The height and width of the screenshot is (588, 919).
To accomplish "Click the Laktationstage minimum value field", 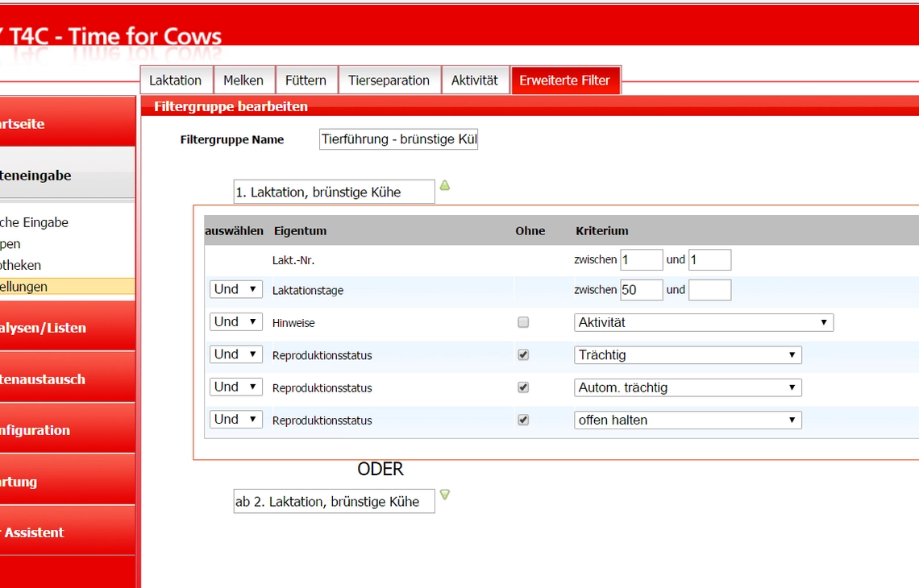I will point(641,290).
